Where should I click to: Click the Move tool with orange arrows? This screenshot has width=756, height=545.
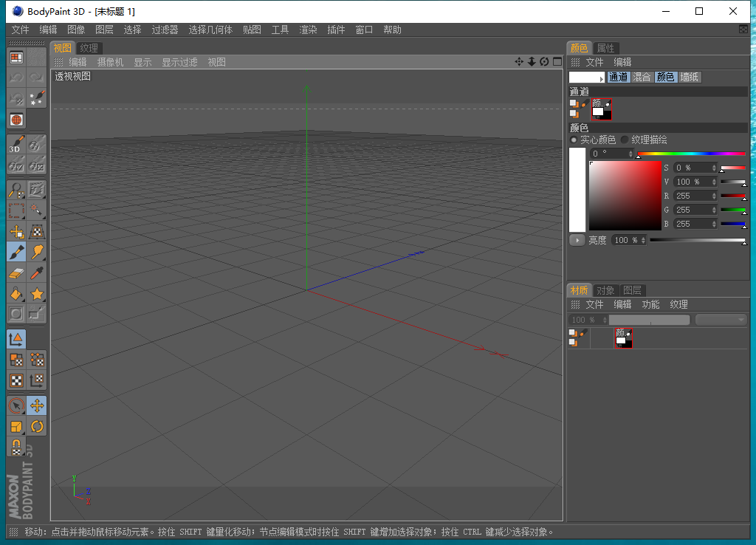[x=37, y=405]
